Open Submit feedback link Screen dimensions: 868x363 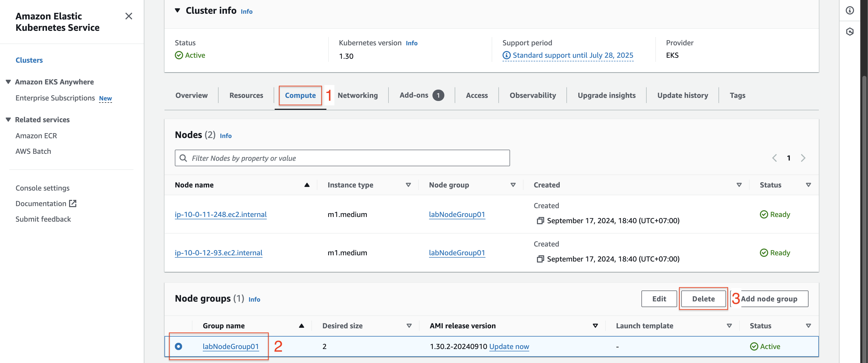coord(43,219)
